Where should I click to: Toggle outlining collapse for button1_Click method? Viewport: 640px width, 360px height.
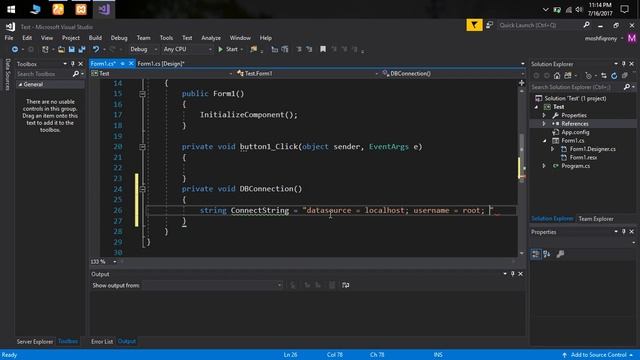pyautogui.click(x=142, y=147)
